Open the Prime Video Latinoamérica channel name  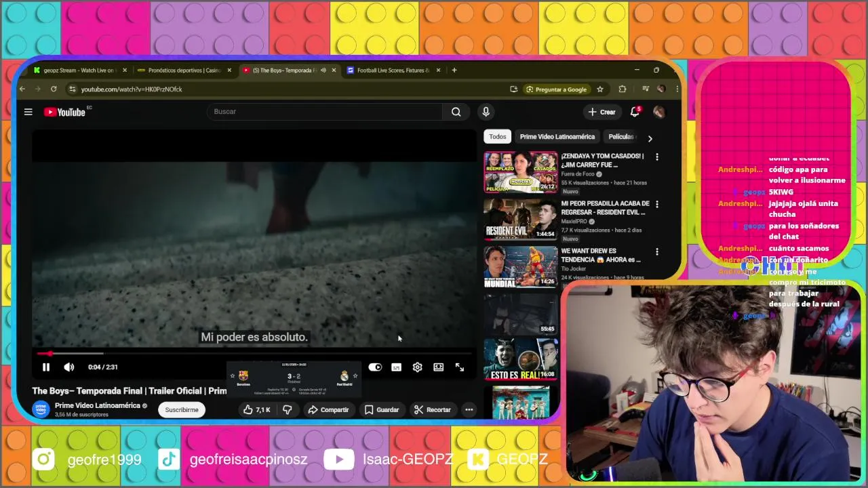[x=97, y=405]
